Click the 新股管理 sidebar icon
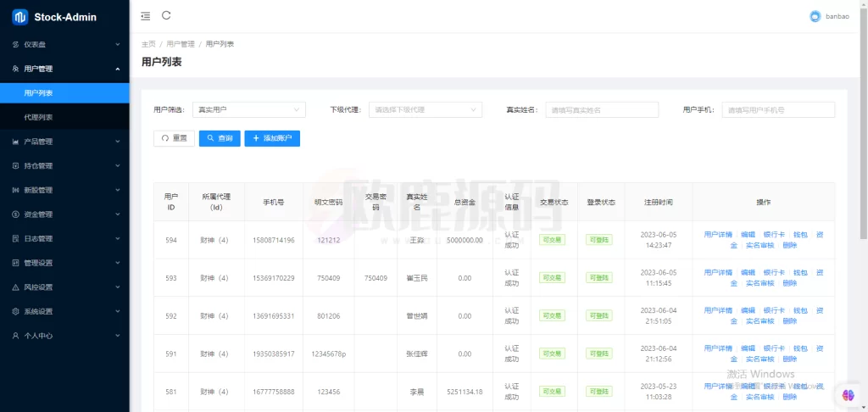 point(15,190)
